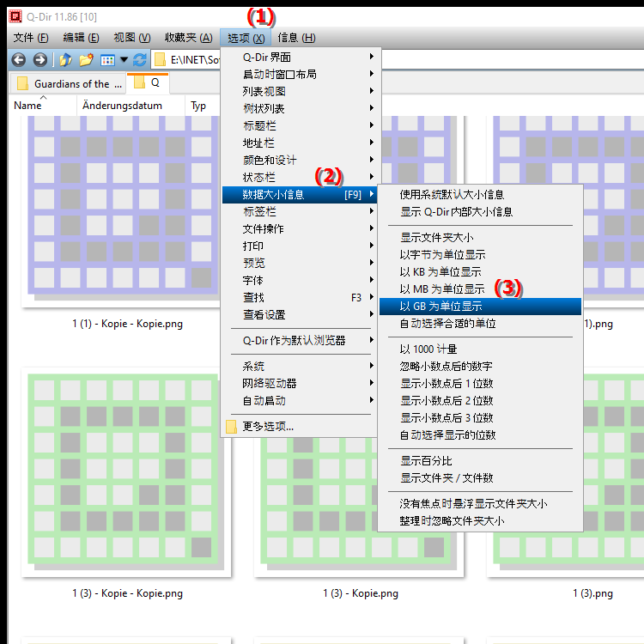The image size is (644, 644).
Task: Click the new folder icon in toolbar
Action: click(86, 60)
